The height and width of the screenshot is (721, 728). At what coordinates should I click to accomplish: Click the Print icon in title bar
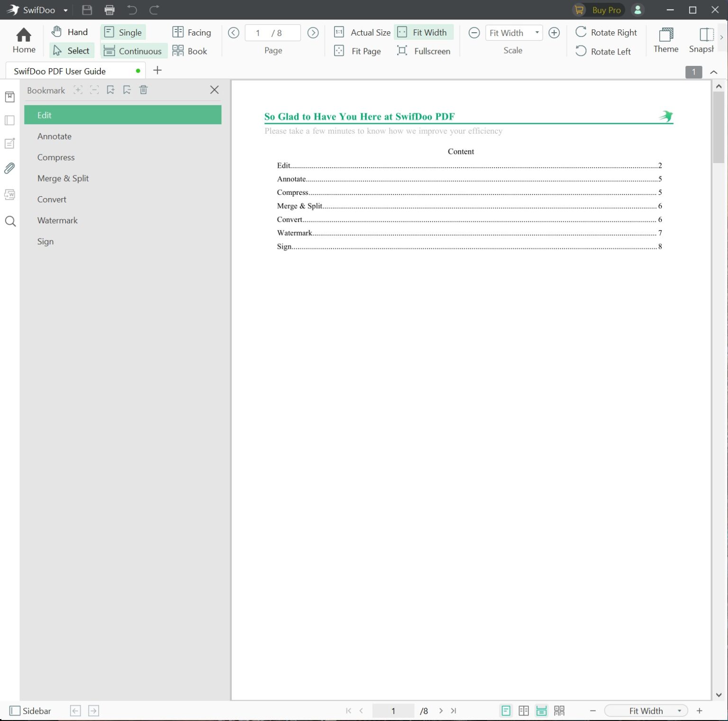109,10
